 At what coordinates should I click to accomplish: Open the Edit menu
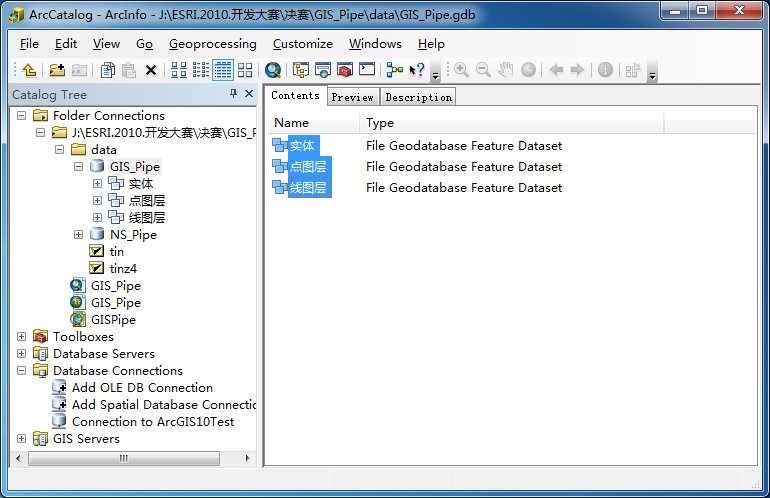[x=66, y=44]
